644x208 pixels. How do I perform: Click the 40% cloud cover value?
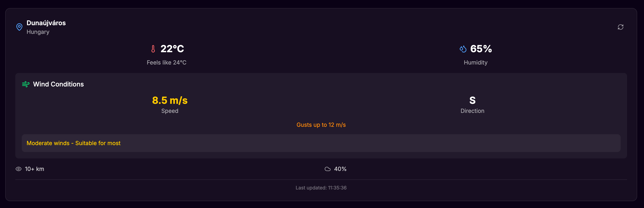[x=340, y=169]
